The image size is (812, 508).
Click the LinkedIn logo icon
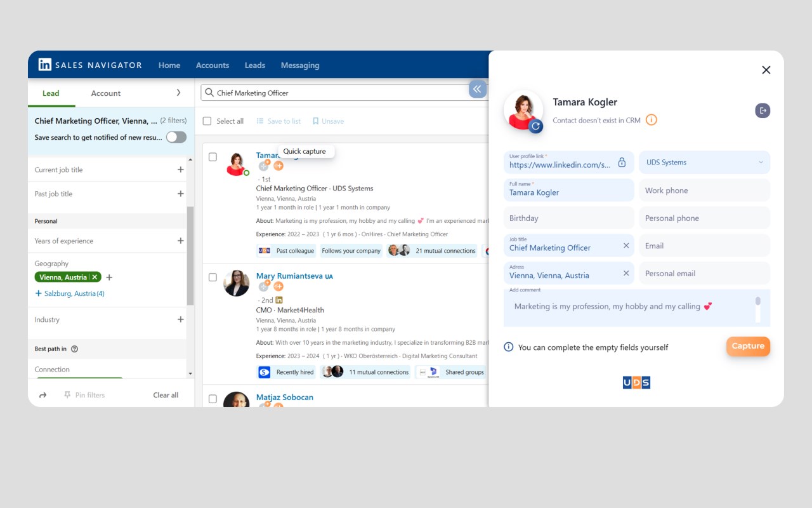point(45,65)
